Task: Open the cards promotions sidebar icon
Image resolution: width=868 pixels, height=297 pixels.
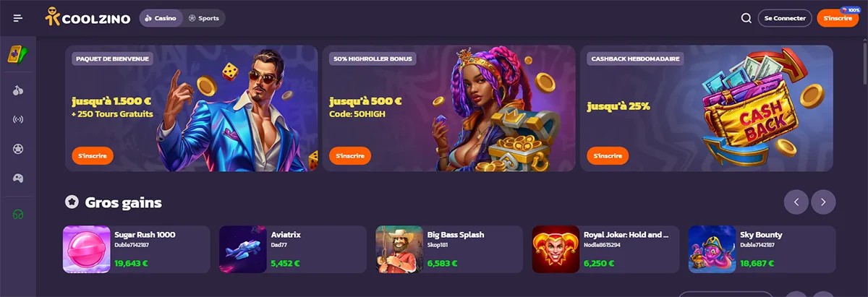Action: pos(18,54)
